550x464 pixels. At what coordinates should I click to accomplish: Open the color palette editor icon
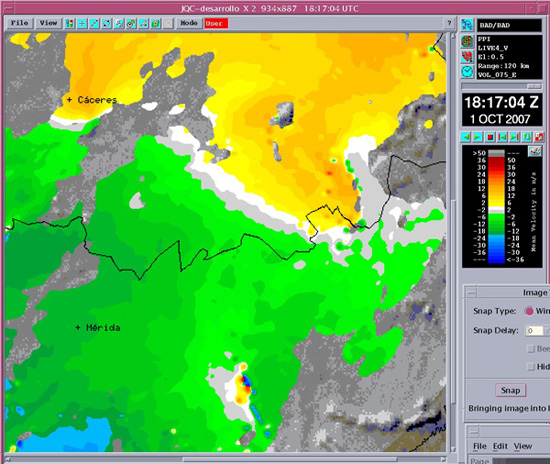[x=535, y=152]
